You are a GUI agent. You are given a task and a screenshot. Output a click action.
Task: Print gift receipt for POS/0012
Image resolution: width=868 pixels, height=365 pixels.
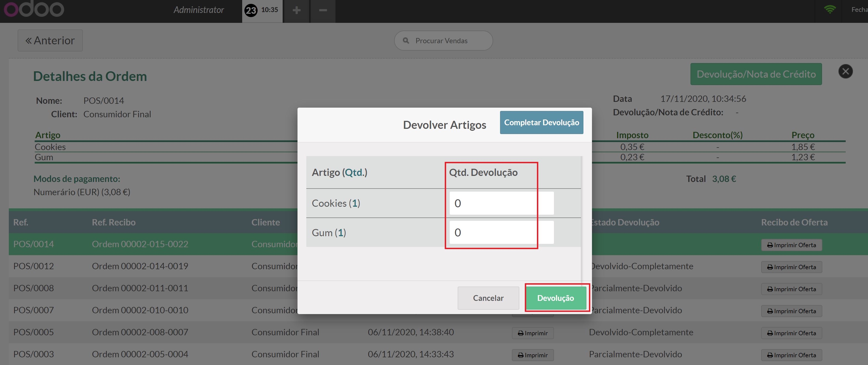[791, 267]
